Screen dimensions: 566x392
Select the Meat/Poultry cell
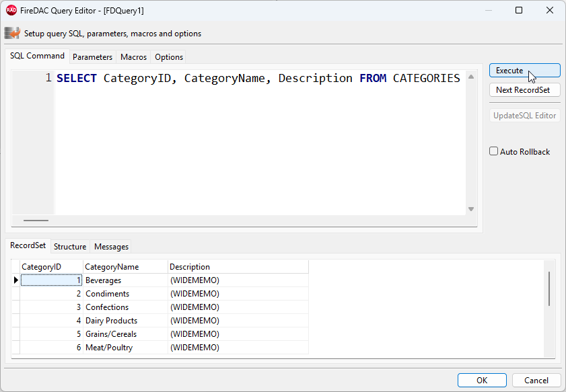[x=125, y=347]
